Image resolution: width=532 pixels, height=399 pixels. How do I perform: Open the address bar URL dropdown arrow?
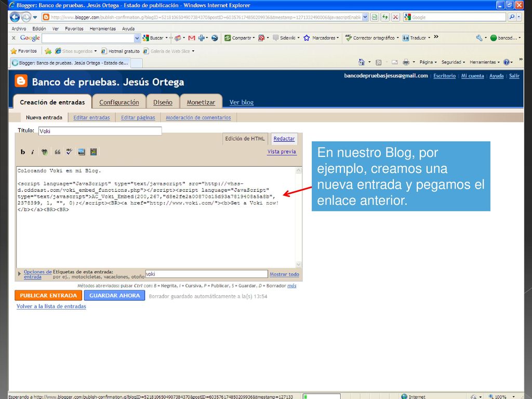[365, 17]
